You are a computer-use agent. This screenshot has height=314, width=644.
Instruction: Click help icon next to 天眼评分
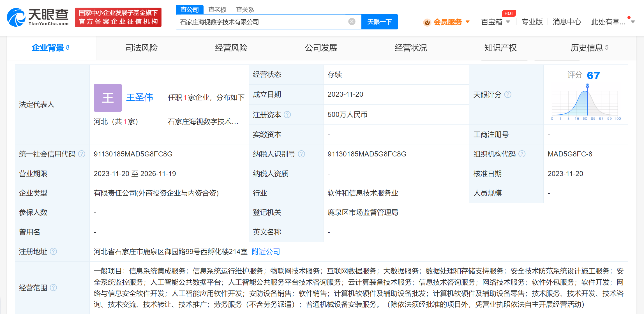[x=508, y=95]
